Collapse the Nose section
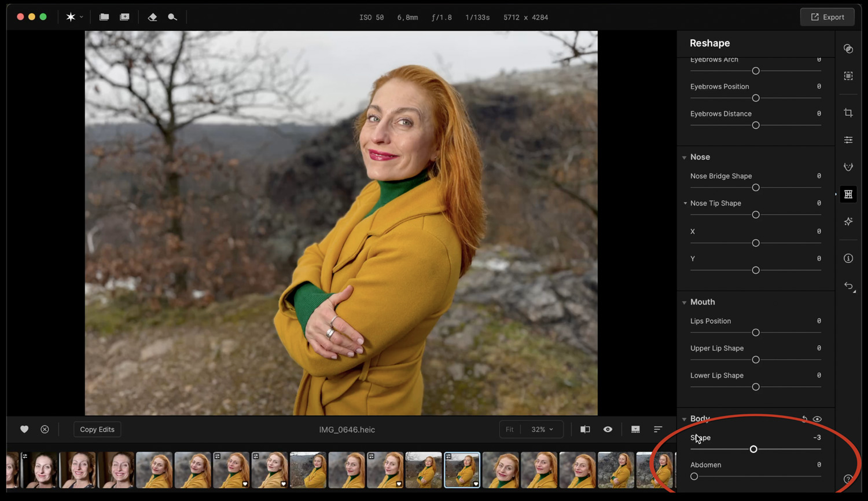868x501 pixels. [x=685, y=158]
